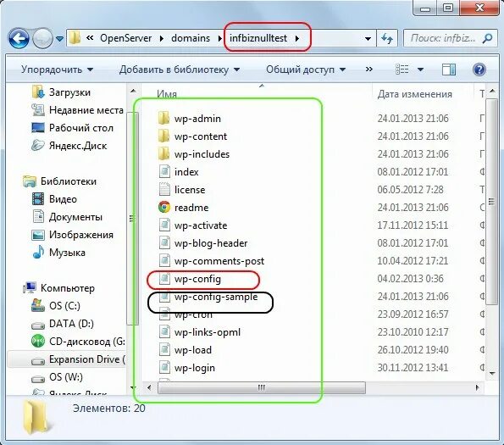Select the index file icon
This screenshot has height=445, width=504.
click(164, 172)
